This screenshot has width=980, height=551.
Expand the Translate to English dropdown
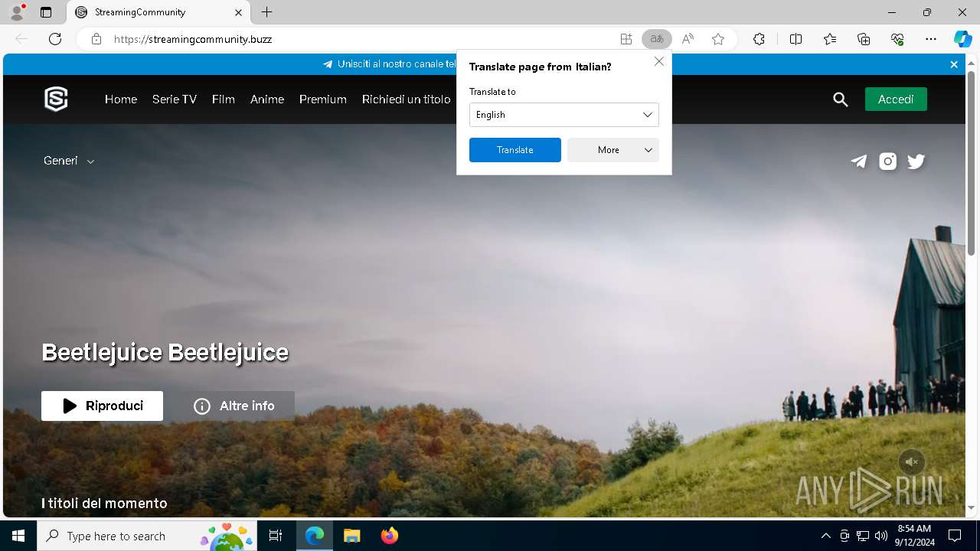(x=564, y=115)
